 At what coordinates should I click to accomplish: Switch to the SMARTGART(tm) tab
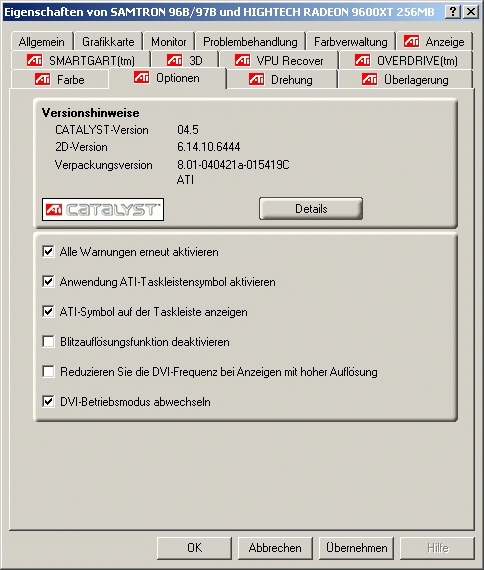pyautogui.click(x=81, y=60)
